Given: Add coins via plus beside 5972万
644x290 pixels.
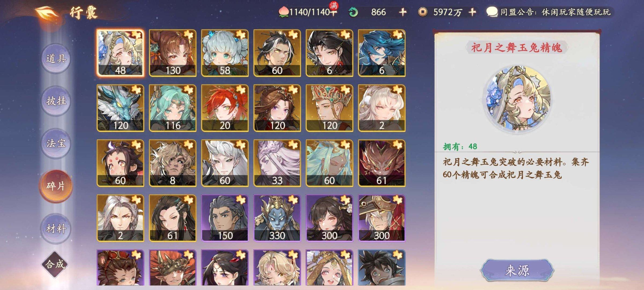Looking at the screenshot, I should click(472, 12).
